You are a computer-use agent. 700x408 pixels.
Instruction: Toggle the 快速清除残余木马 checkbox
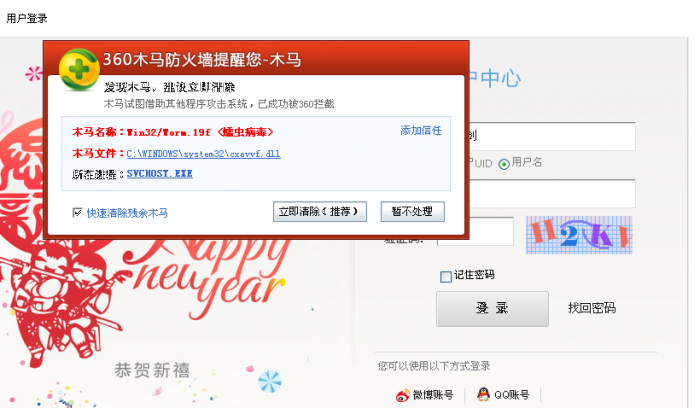77,212
